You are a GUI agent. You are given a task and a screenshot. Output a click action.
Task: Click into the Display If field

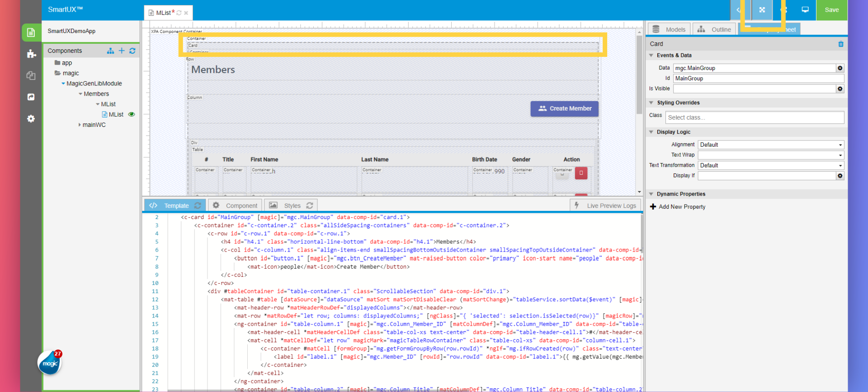pos(767,176)
